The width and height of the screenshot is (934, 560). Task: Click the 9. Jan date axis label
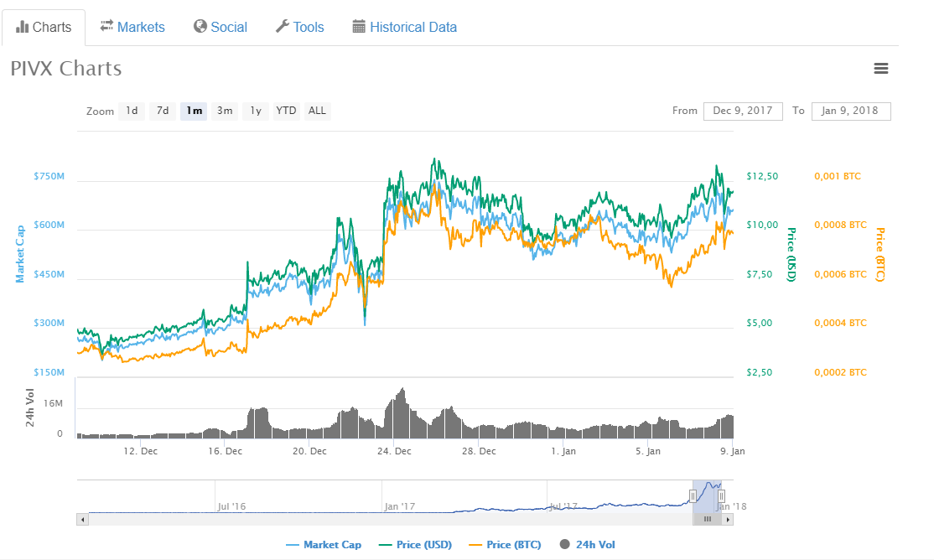[732, 451]
